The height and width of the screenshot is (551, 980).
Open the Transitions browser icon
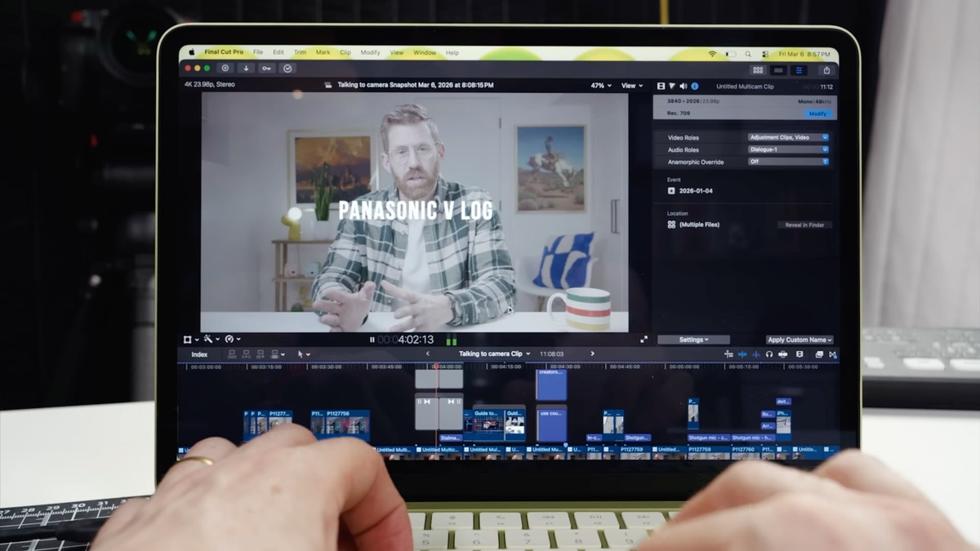coord(833,354)
